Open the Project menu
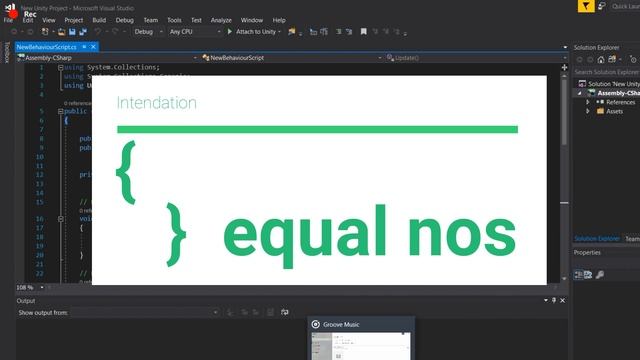640x360 pixels. (x=73, y=20)
